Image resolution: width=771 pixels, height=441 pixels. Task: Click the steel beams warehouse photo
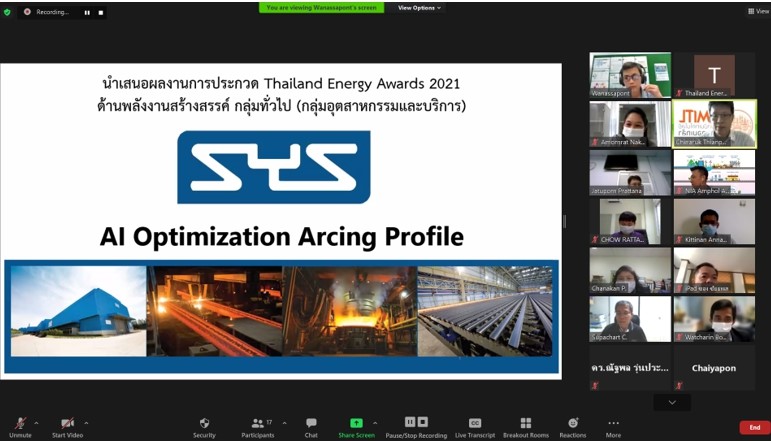pyautogui.click(x=485, y=311)
